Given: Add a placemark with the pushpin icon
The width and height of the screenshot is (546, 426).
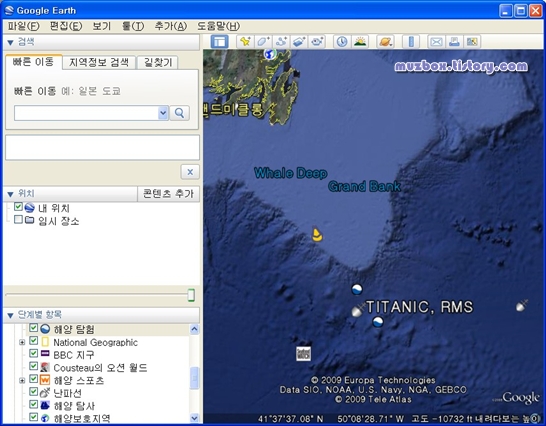Looking at the screenshot, I should point(245,42).
